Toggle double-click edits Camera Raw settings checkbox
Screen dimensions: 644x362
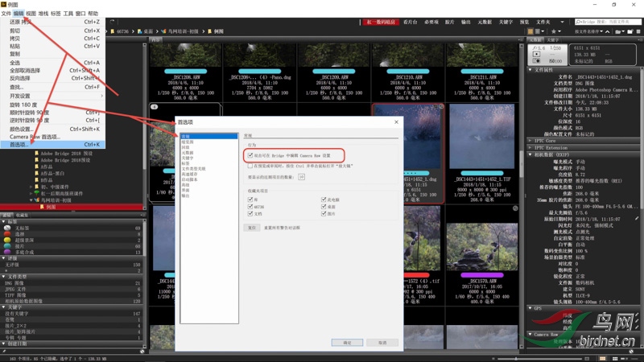pyautogui.click(x=250, y=154)
